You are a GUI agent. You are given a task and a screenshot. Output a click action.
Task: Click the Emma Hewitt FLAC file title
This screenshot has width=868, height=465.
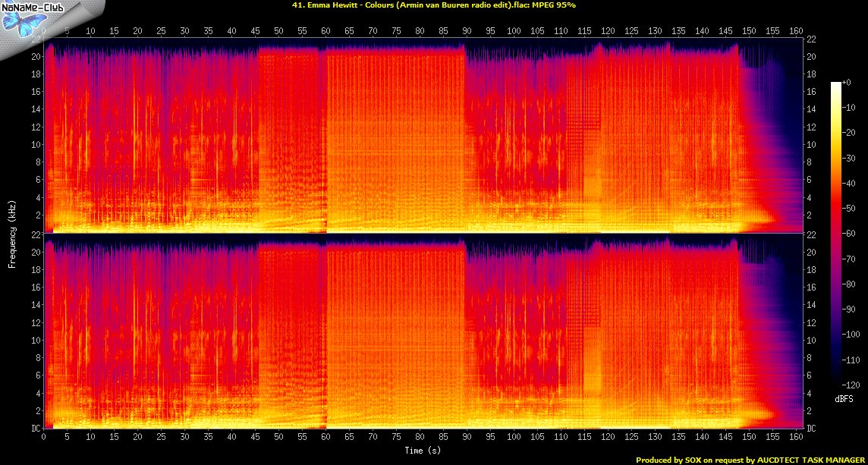[x=434, y=5]
